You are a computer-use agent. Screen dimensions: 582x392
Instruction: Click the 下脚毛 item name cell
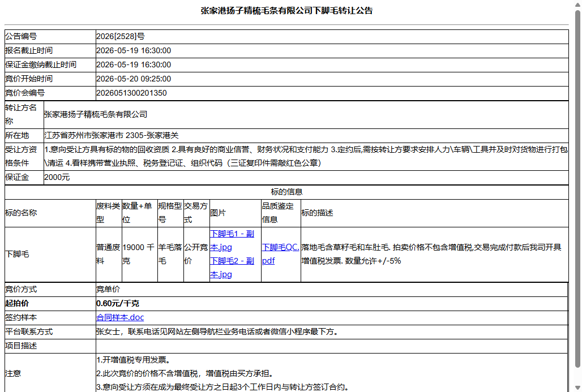(x=50, y=255)
